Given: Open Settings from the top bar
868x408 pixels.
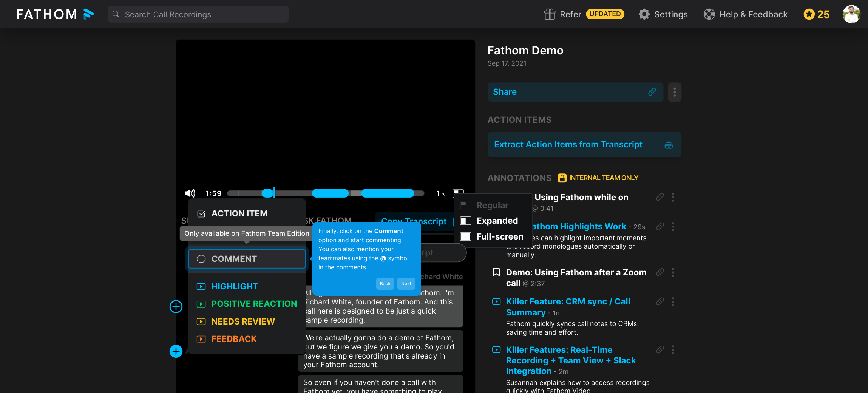Looking at the screenshot, I should [x=663, y=14].
